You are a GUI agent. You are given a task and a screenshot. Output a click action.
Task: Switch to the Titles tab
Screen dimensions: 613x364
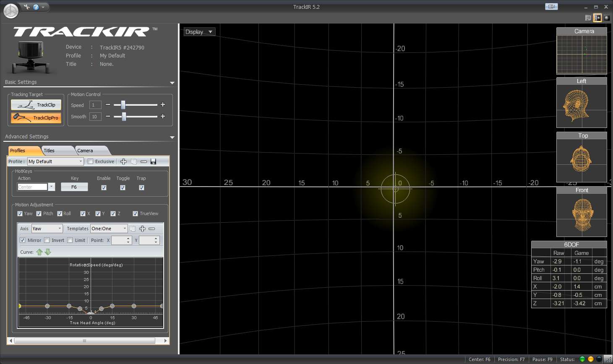point(57,151)
